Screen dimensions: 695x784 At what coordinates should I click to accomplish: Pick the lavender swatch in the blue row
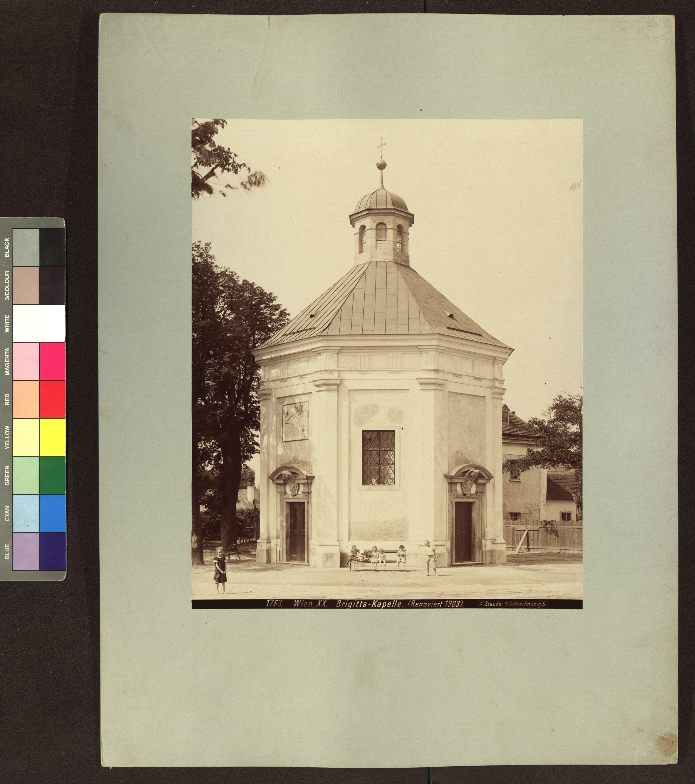click(26, 551)
